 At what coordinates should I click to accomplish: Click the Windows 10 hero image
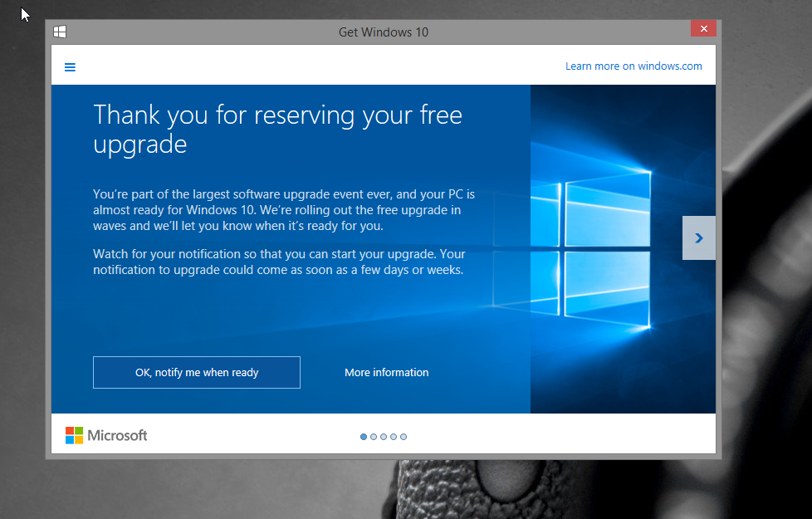pos(623,248)
